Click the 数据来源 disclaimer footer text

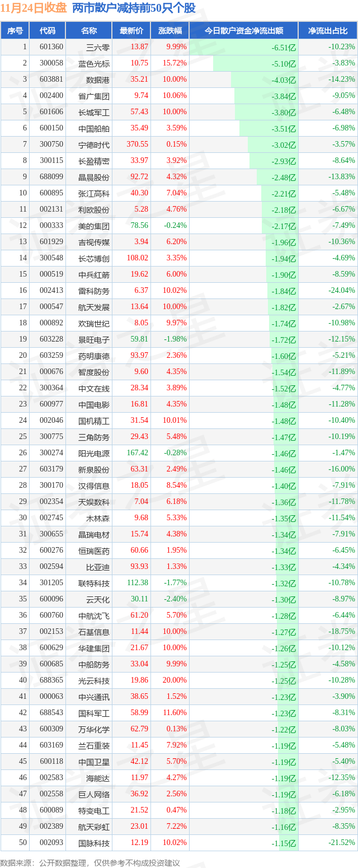click(90, 863)
